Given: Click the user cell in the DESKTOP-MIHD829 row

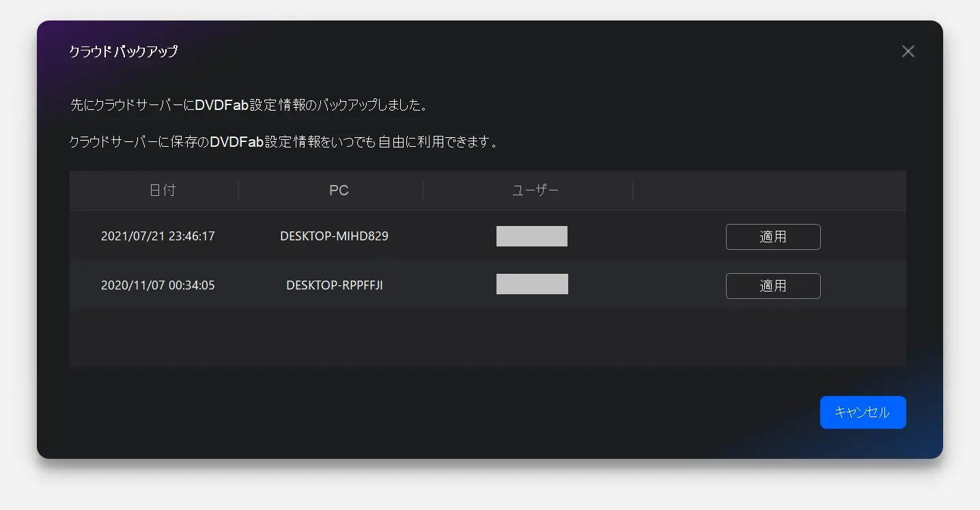Looking at the screenshot, I should (x=531, y=236).
